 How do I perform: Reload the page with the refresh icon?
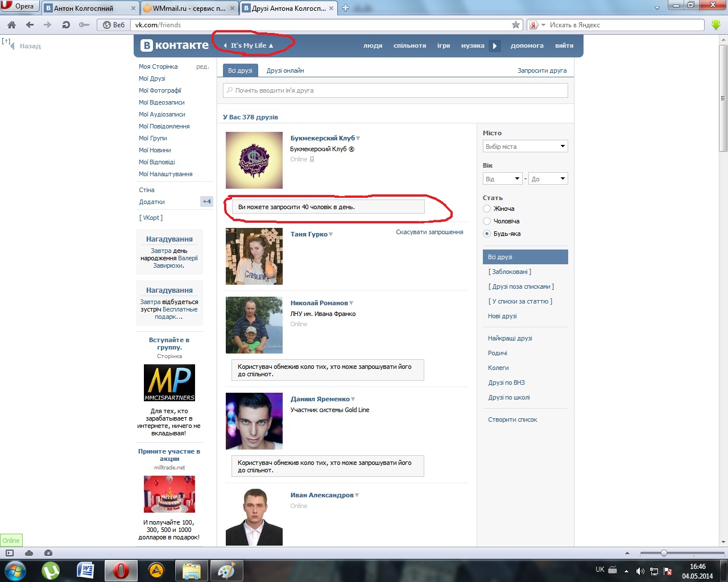(x=66, y=25)
